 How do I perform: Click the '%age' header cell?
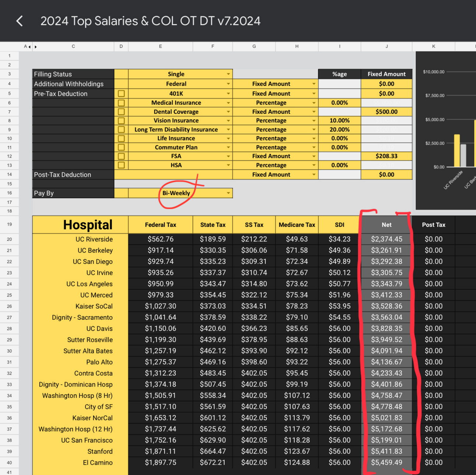pyautogui.click(x=340, y=74)
